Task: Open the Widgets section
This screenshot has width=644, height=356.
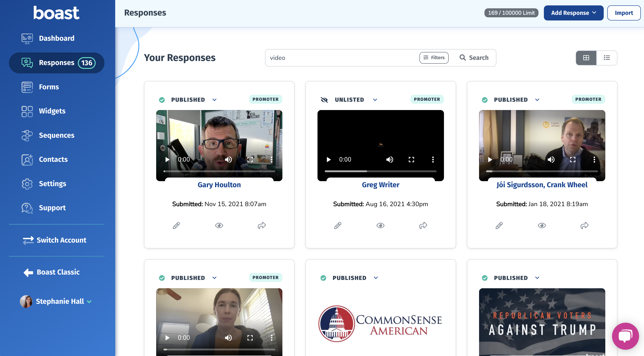Action: point(52,111)
